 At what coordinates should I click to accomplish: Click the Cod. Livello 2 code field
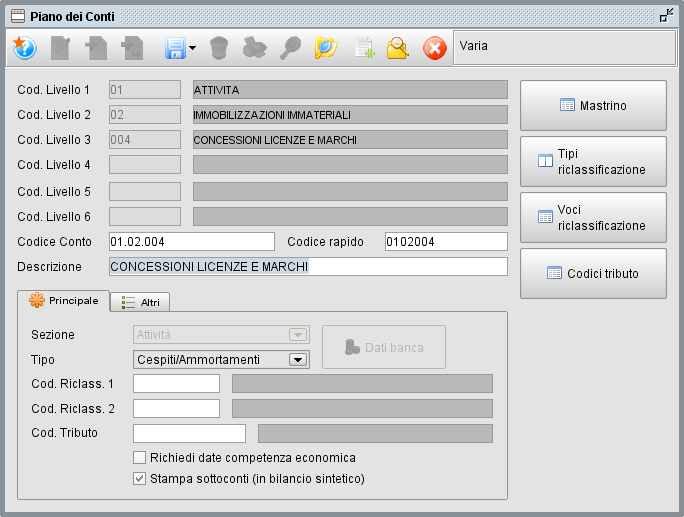coord(145,115)
